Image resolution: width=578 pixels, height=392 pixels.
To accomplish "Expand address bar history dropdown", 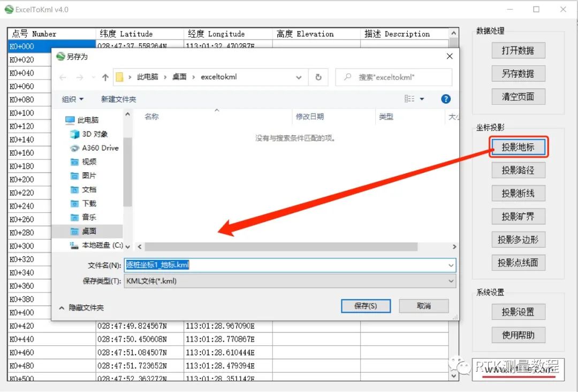I will pyautogui.click(x=299, y=78).
